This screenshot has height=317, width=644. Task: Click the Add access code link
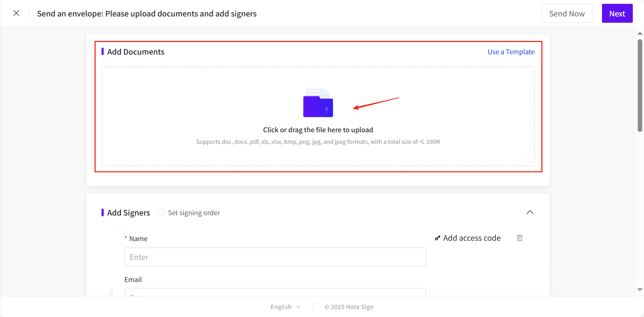point(472,238)
